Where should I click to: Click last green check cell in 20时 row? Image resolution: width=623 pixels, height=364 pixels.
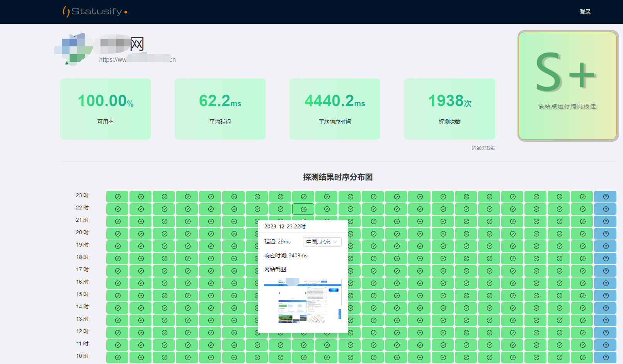582,234
